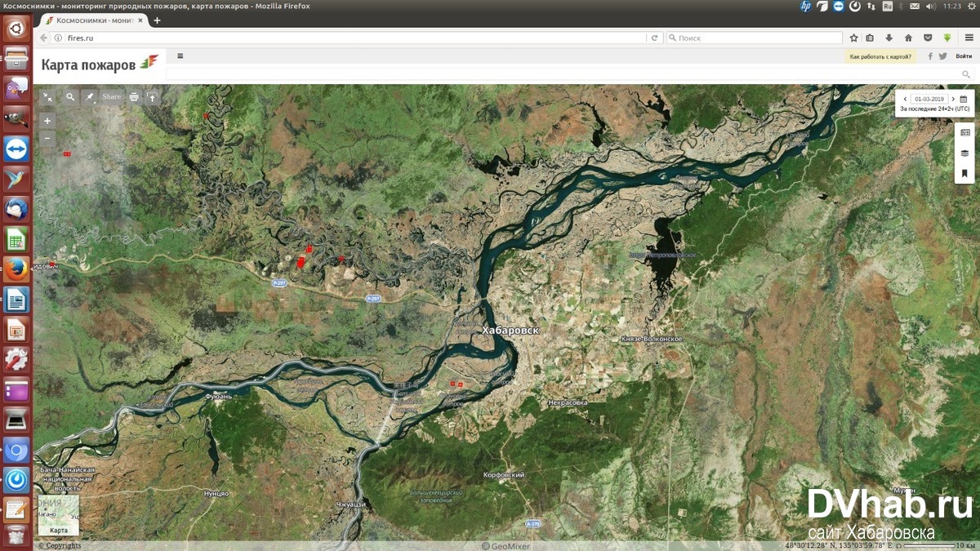980x551 pixels.
Task: Open the Twitter share icon
Action: [x=942, y=56]
